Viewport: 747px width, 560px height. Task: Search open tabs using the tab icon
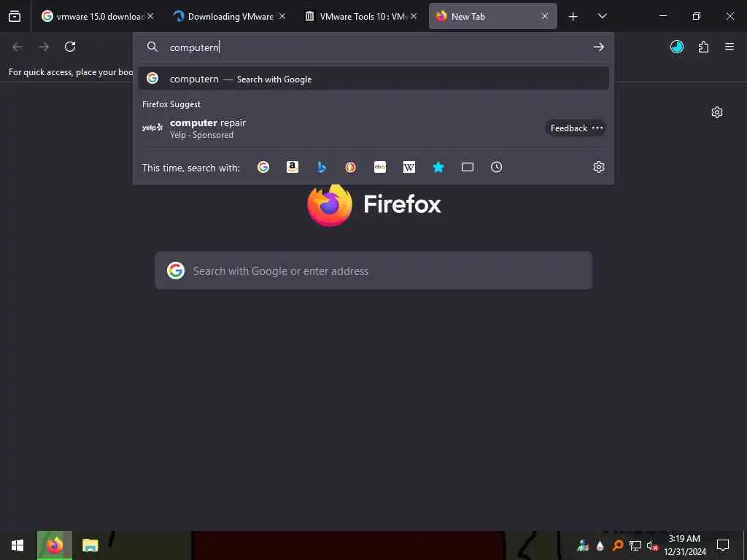(x=468, y=167)
